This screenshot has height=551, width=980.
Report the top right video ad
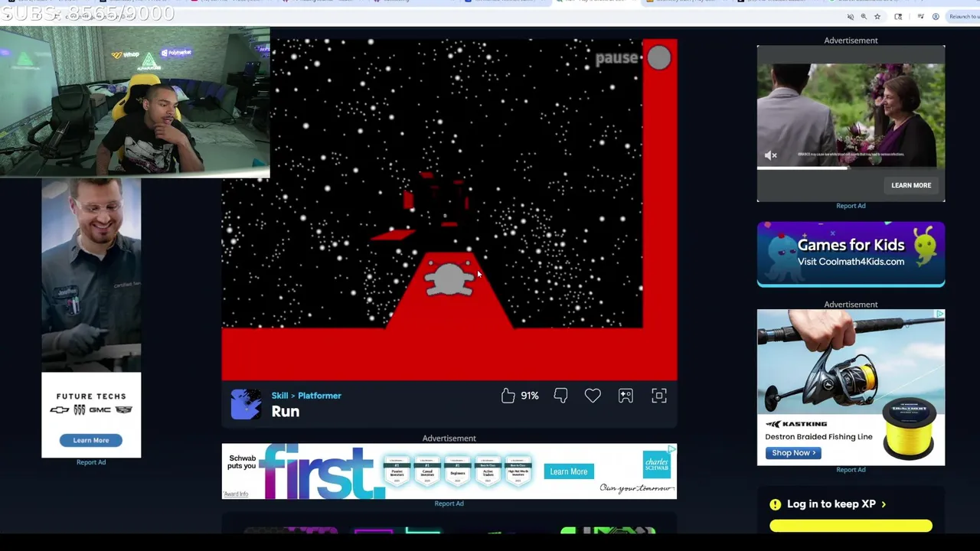[x=851, y=206]
